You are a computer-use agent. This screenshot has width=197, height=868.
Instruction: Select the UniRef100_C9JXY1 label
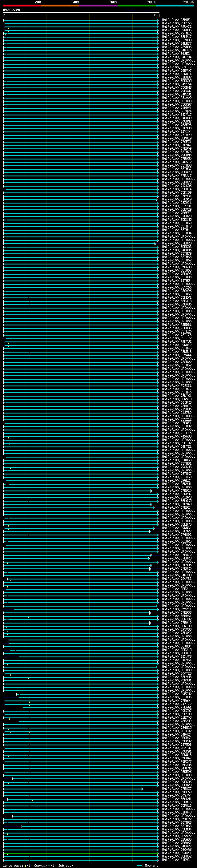[177, 853]
